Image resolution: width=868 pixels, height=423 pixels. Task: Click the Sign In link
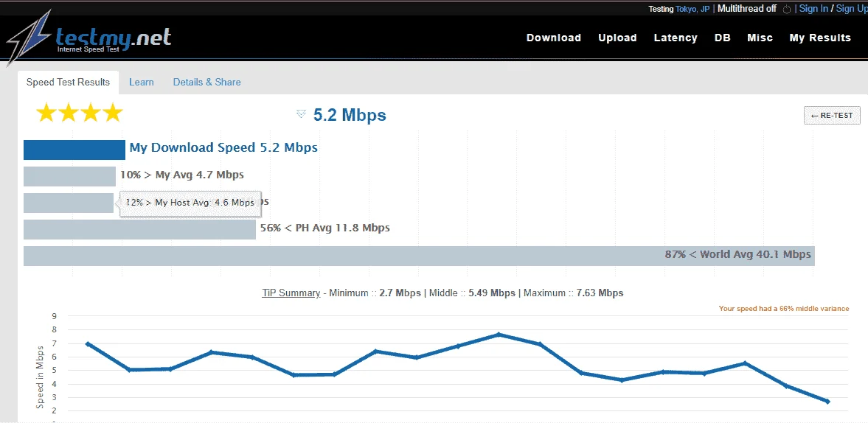click(x=813, y=8)
